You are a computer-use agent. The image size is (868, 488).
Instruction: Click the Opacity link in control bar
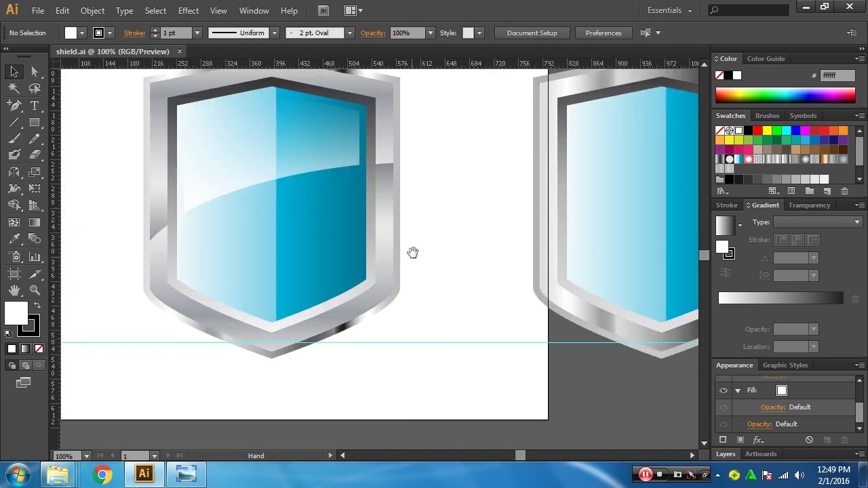click(x=372, y=33)
